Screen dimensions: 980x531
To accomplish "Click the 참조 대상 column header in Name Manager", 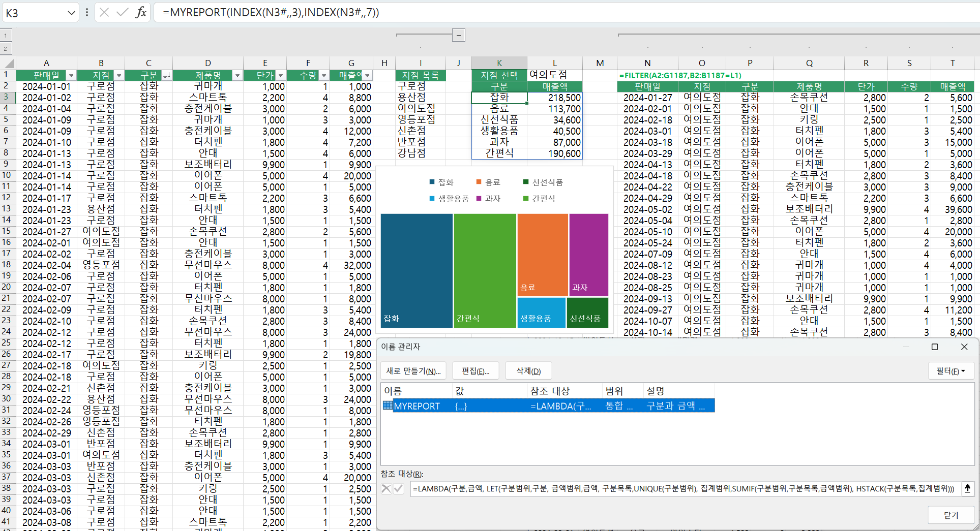I will 565,391.
